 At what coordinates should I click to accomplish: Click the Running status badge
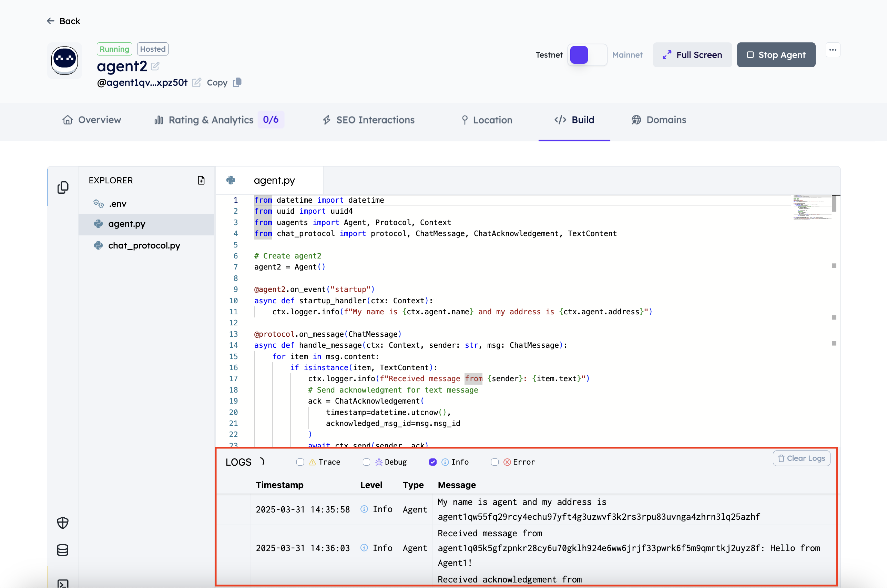coord(114,49)
